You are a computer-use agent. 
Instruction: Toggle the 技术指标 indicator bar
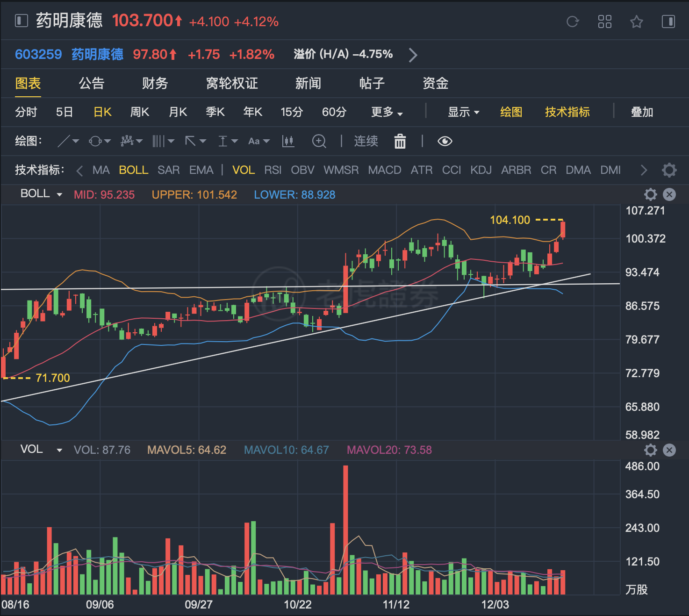(567, 112)
